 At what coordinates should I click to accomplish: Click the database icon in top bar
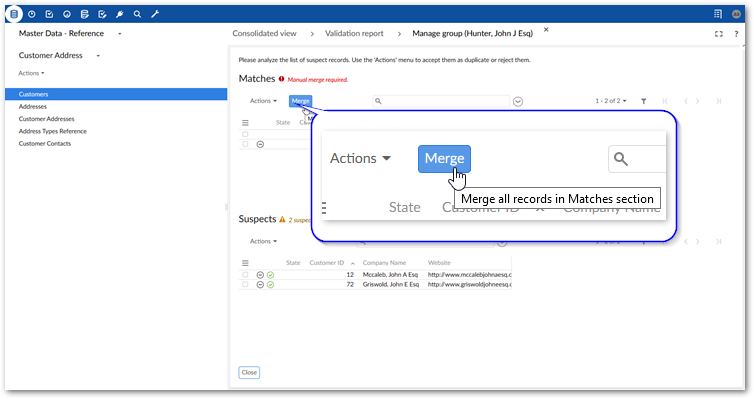(14, 14)
